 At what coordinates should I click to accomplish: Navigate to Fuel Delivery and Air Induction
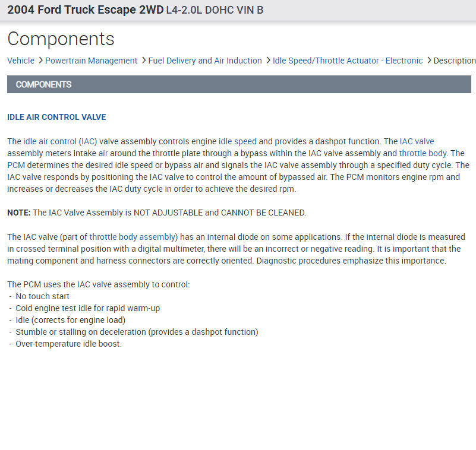tap(205, 61)
